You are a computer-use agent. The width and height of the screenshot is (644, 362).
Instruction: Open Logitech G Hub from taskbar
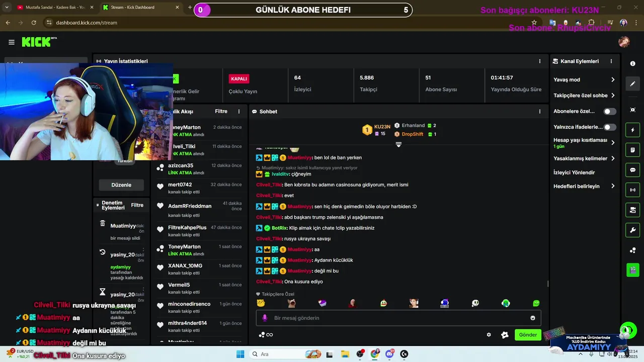[404, 354]
